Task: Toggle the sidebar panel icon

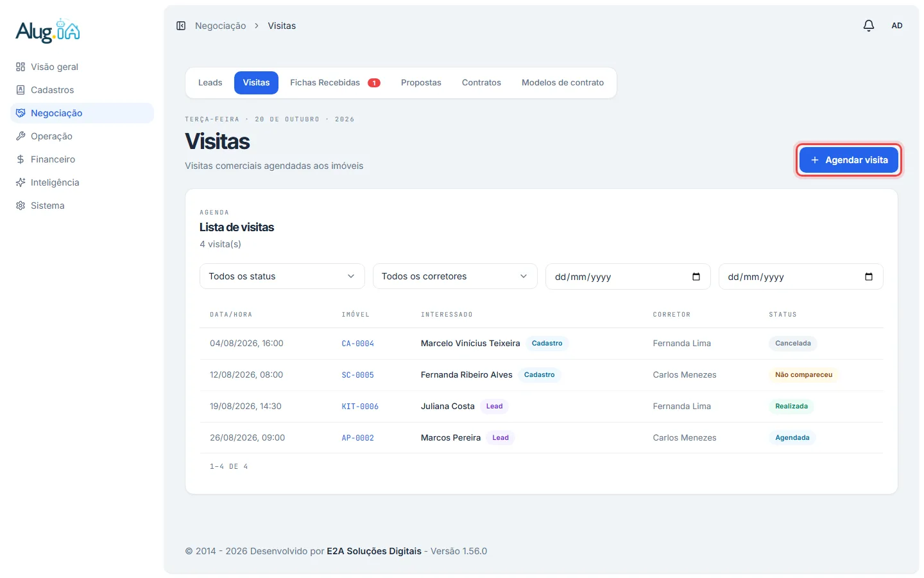Action: 181,26
